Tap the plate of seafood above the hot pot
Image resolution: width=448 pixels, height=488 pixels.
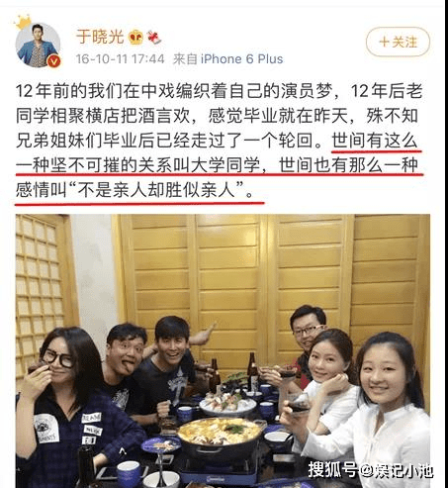coord(227,403)
